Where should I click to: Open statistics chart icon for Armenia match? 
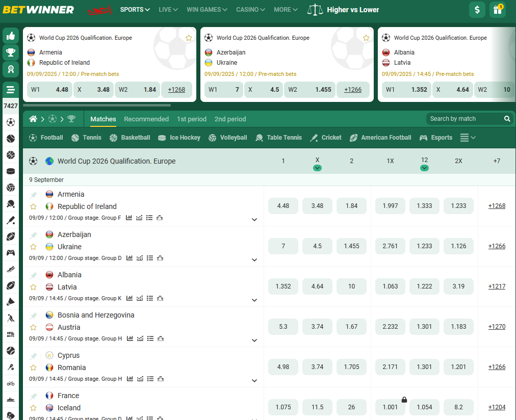(x=129, y=218)
